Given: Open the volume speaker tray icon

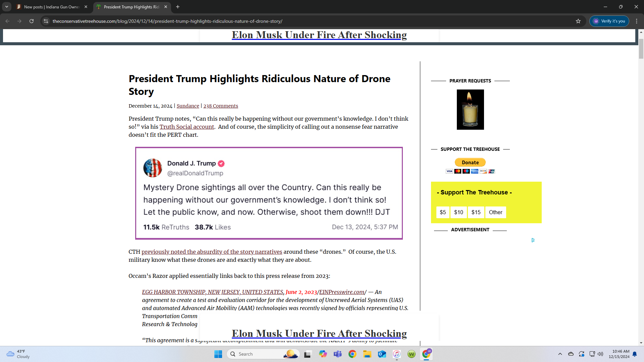Looking at the screenshot, I should coord(600,354).
